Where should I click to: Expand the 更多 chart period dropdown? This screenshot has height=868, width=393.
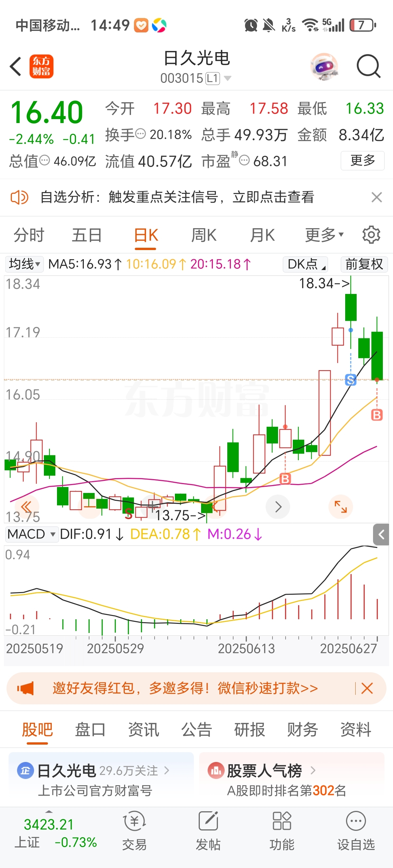pyautogui.click(x=324, y=235)
